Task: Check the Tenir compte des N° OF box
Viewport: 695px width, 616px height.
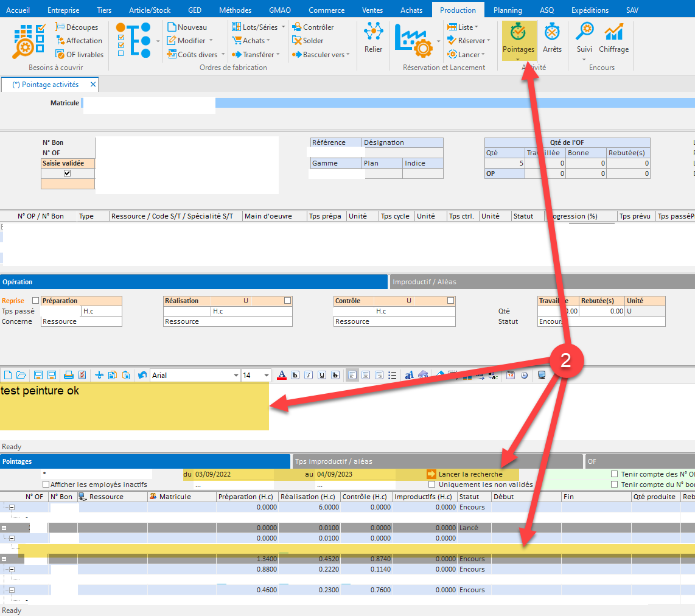Action: click(x=614, y=474)
